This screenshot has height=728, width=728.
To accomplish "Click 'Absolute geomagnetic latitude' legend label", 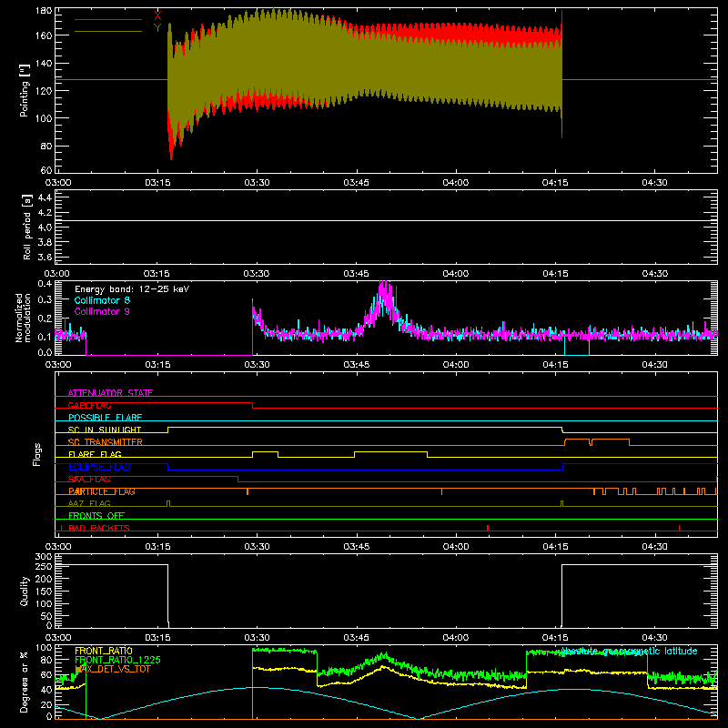I will (629, 651).
